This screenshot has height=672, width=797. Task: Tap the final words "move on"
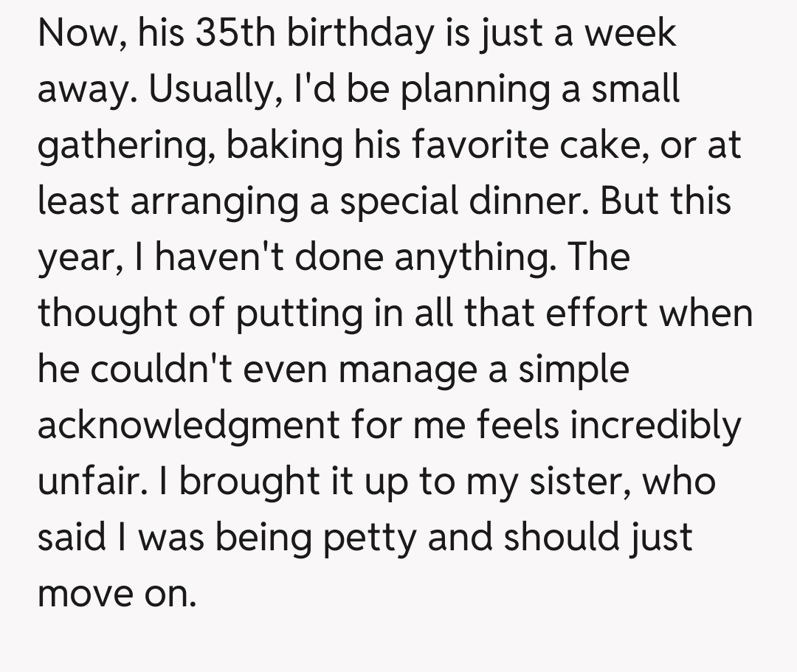(117, 594)
